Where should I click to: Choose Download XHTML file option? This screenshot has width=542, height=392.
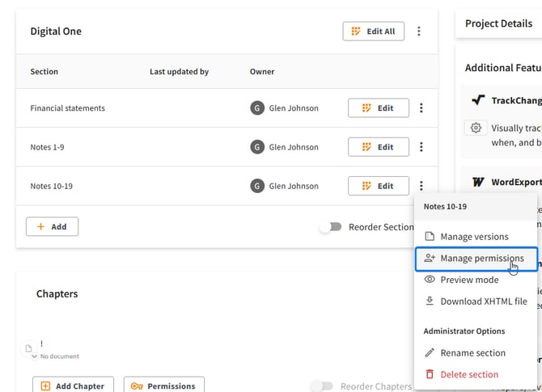click(483, 301)
